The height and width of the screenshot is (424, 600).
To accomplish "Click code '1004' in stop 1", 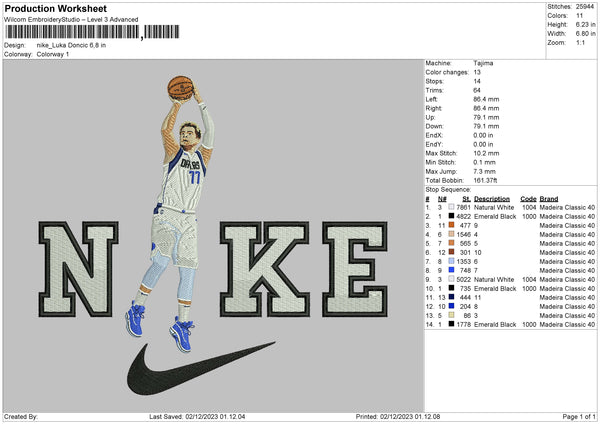I will (x=529, y=207).
